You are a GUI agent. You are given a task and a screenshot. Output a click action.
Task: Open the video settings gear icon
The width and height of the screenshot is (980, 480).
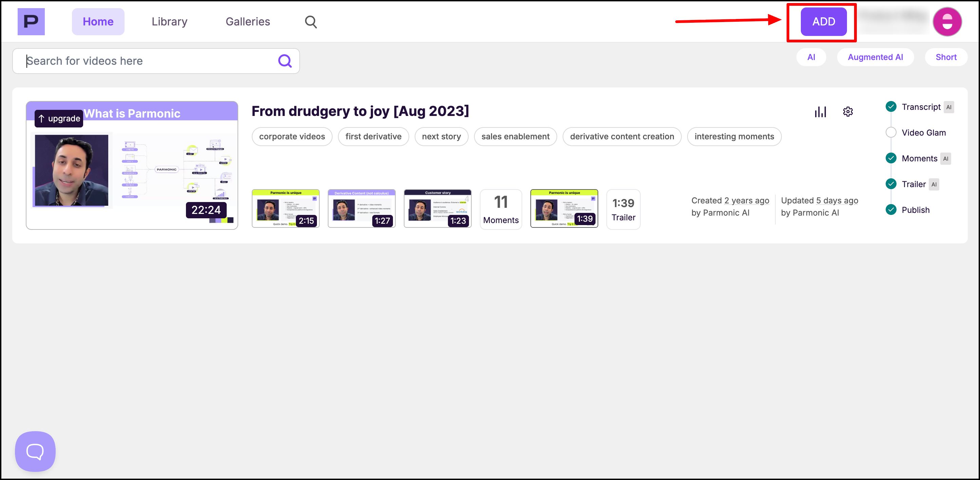(x=848, y=112)
